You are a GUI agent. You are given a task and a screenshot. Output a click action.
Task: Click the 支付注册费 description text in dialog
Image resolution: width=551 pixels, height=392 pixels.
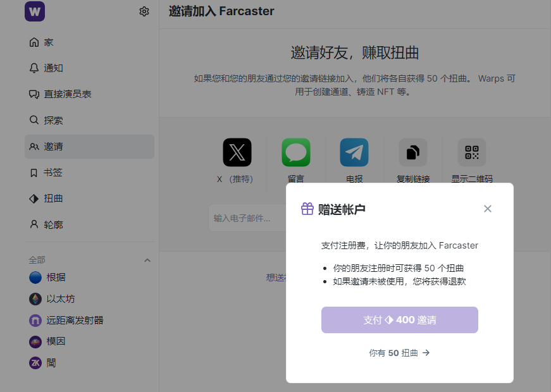pos(400,245)
